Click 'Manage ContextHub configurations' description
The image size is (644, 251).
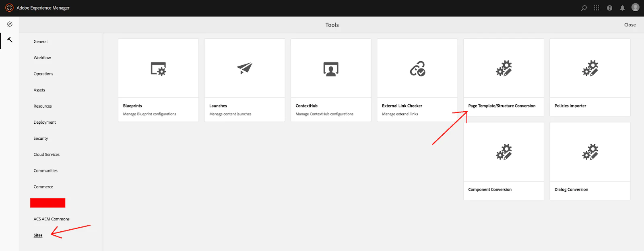(x=324, y=114)
